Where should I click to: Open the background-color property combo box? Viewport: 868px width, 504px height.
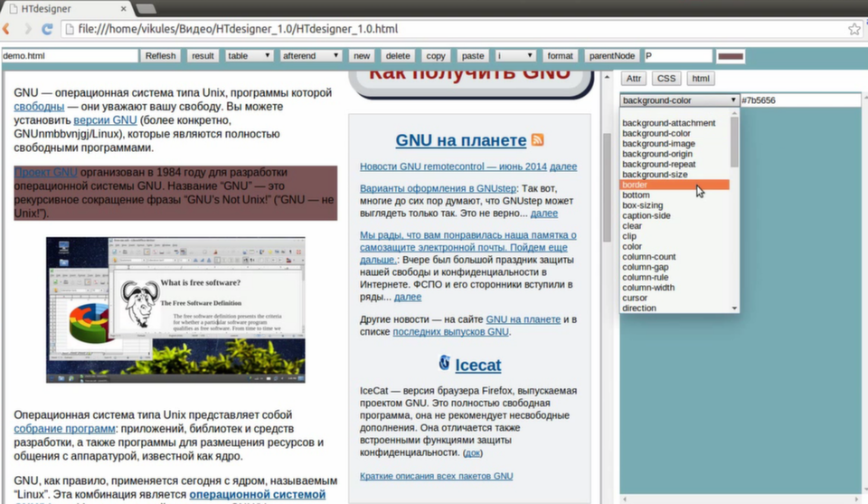pos(679,100)
